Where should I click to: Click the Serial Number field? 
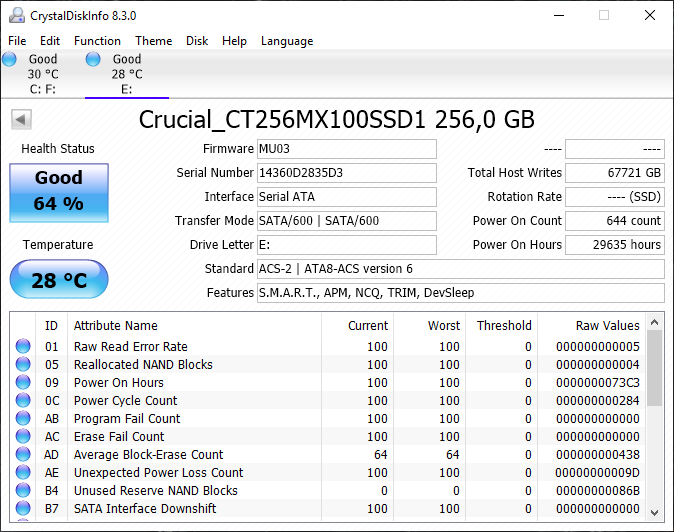coord(347,173)
